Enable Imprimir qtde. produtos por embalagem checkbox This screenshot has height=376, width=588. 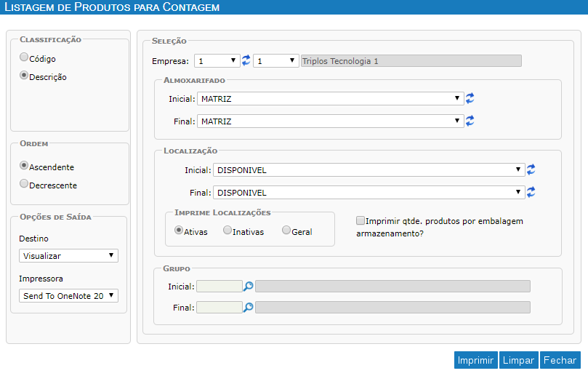click(361, 220)
